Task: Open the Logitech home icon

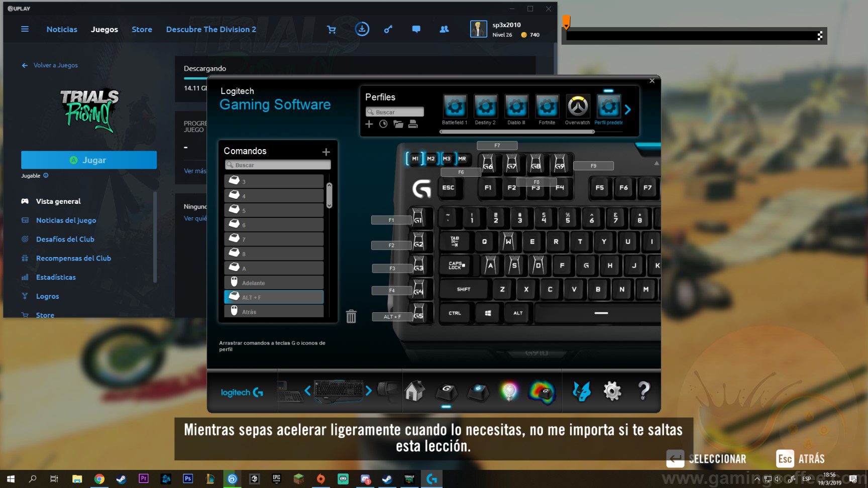Action: click(x=414, y=391)
